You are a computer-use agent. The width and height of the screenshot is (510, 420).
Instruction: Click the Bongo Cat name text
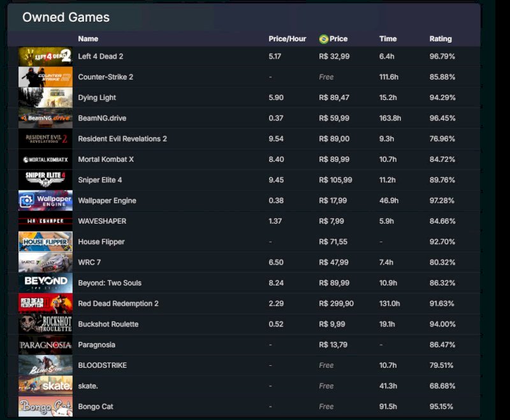[x=96, y=407]
